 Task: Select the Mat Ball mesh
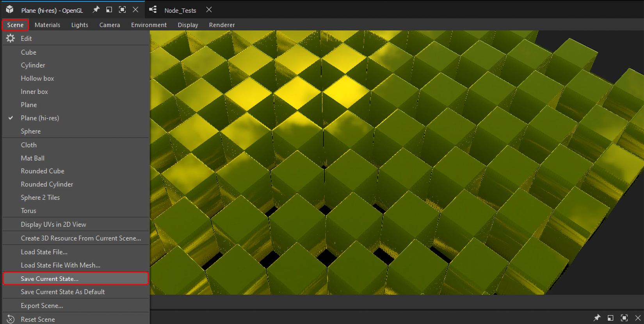point(76,158)
